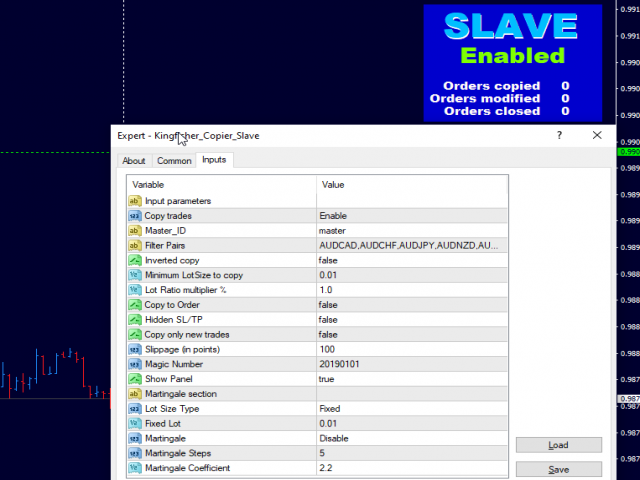
Task: Click Orders copied count on chart panel
Action: 565,86
